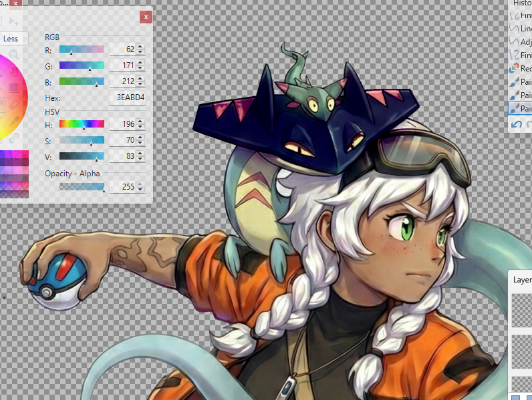Decrease Alpha opacity with down arrow
Viewport: 532px width, 400px height.
coord(140,190)
